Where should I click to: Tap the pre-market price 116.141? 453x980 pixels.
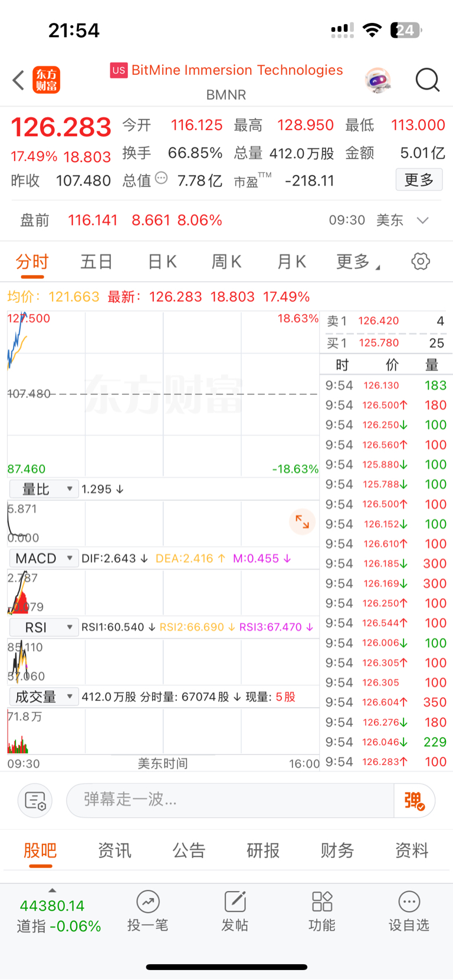coord(93,220)
